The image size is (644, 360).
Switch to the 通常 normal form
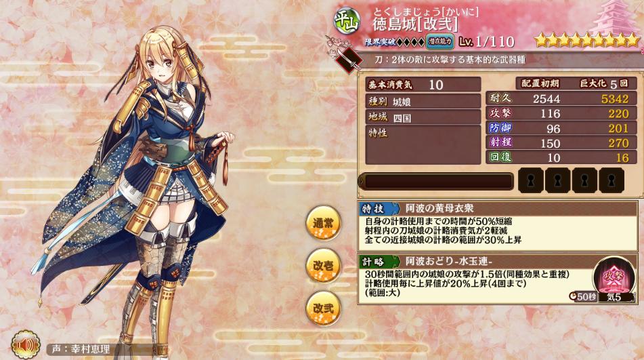pos(324,223)
